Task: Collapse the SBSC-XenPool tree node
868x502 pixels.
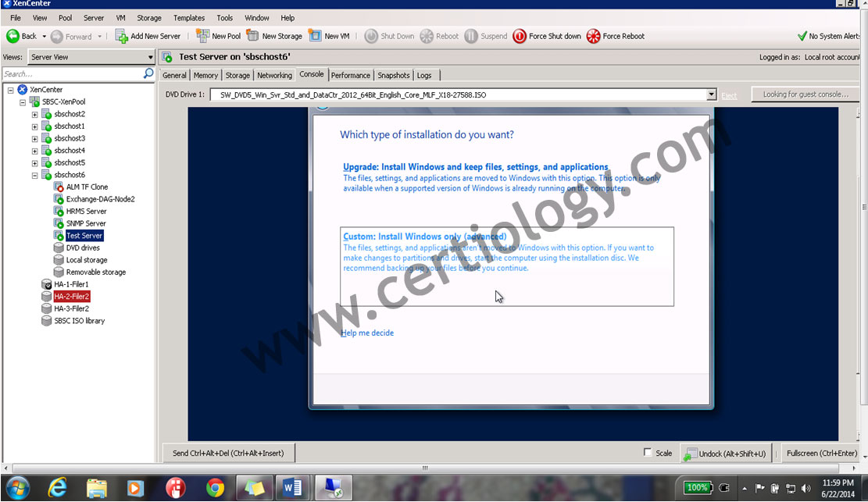Action: coord(23,101)
